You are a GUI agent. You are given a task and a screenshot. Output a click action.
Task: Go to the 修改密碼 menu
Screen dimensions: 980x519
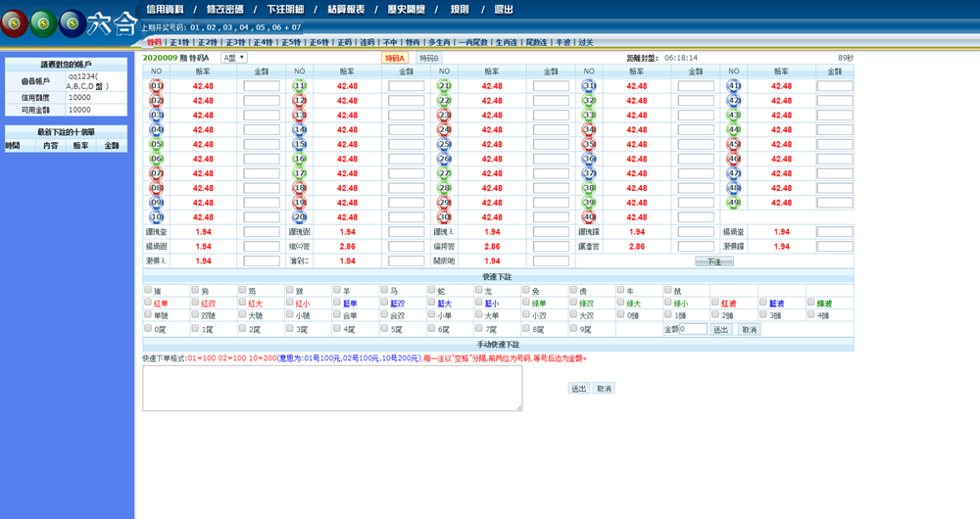click(x=225, y=9)
